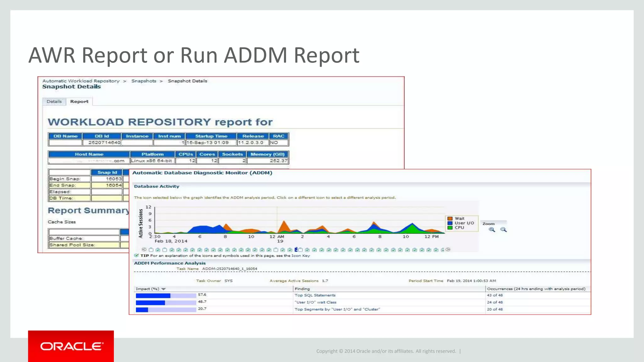This screenshot has width=644, height=362.
Task: Click the left scroll arrow under activity graph
Action: [x=144, y=250]
